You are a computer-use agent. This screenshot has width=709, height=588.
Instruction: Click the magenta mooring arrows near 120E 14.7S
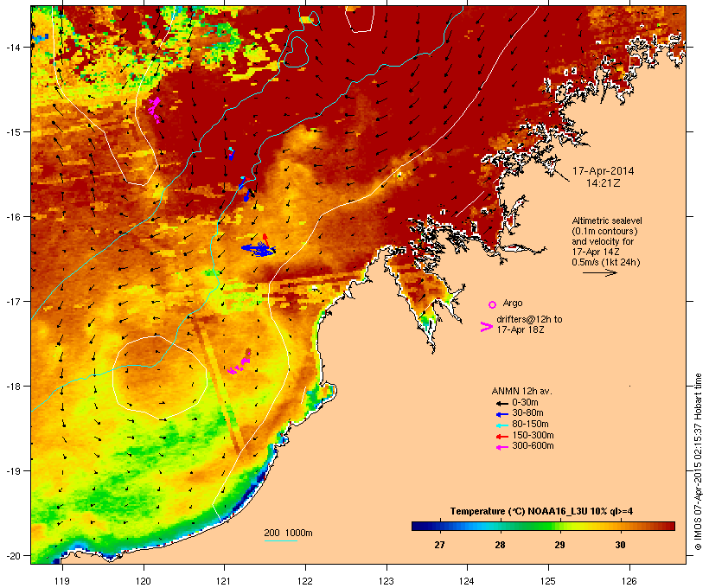click(x=154, y=109)
